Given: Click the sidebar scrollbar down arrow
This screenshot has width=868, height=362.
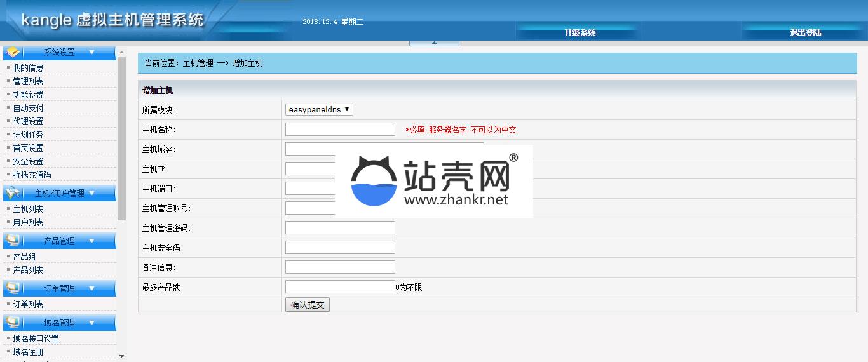Looking at the screenshot, I should tap(122, 356).
